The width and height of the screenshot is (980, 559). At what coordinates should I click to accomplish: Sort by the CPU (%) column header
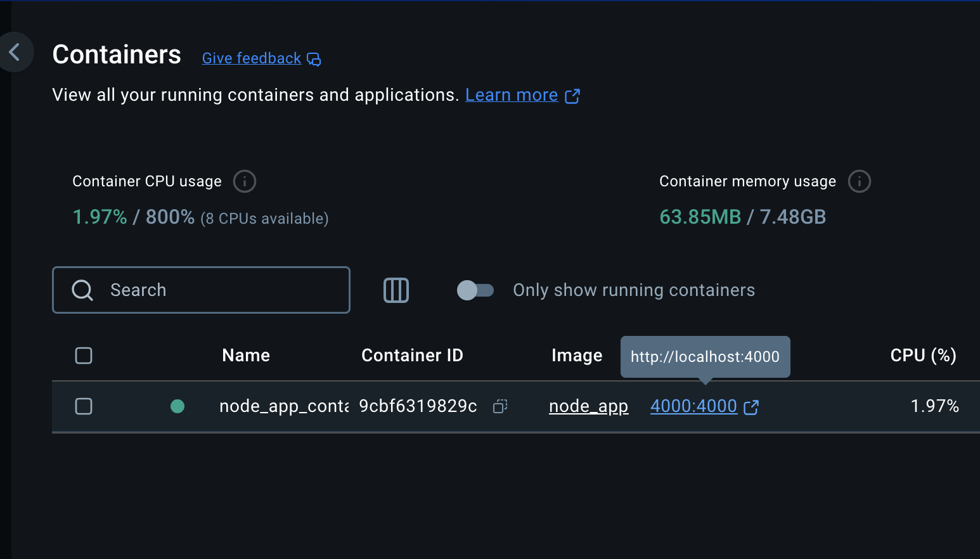923,356
